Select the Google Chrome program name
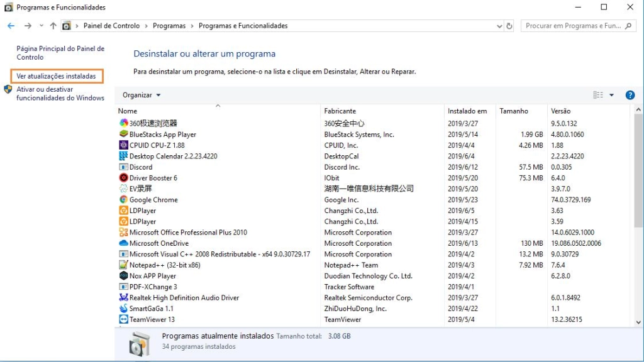644x362 pixels. coord(153,200)
